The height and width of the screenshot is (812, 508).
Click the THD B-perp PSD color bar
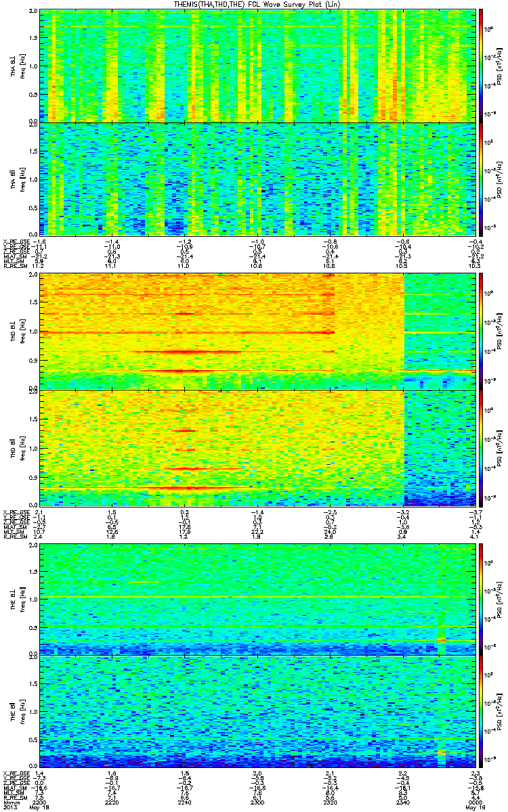[481, 330]
